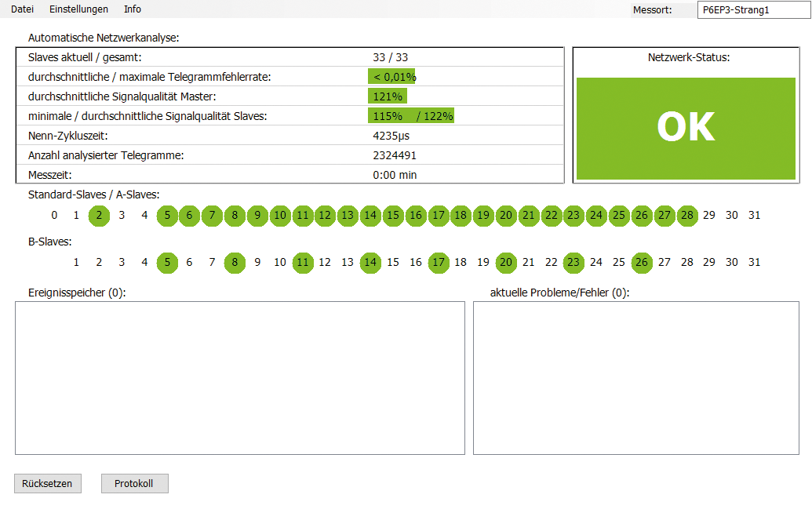The width and height of the screenshot is (812, 509).
Task: Click B-slave 5 status circle
Action: [167, 263]
